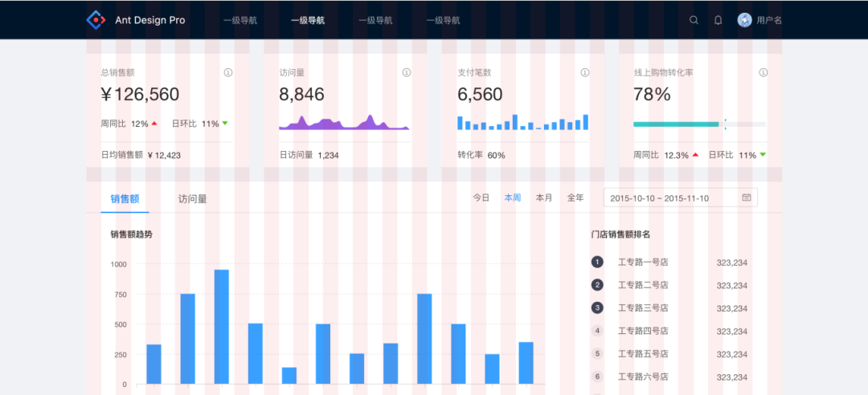
Task: Open notifications bell icon
Action: [x=718, y=20]
